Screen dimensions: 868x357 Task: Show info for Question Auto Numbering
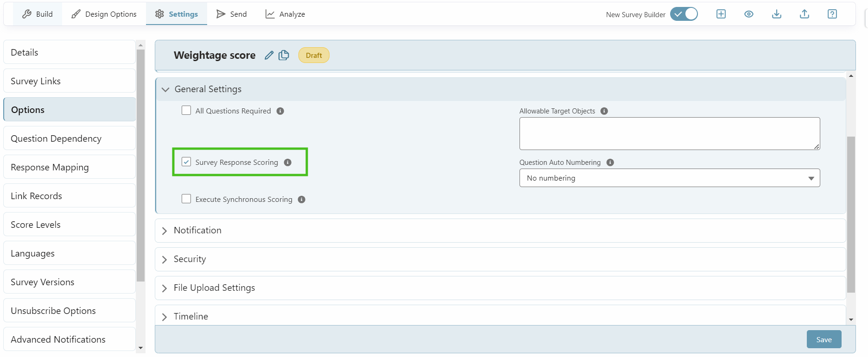point(610,163)
